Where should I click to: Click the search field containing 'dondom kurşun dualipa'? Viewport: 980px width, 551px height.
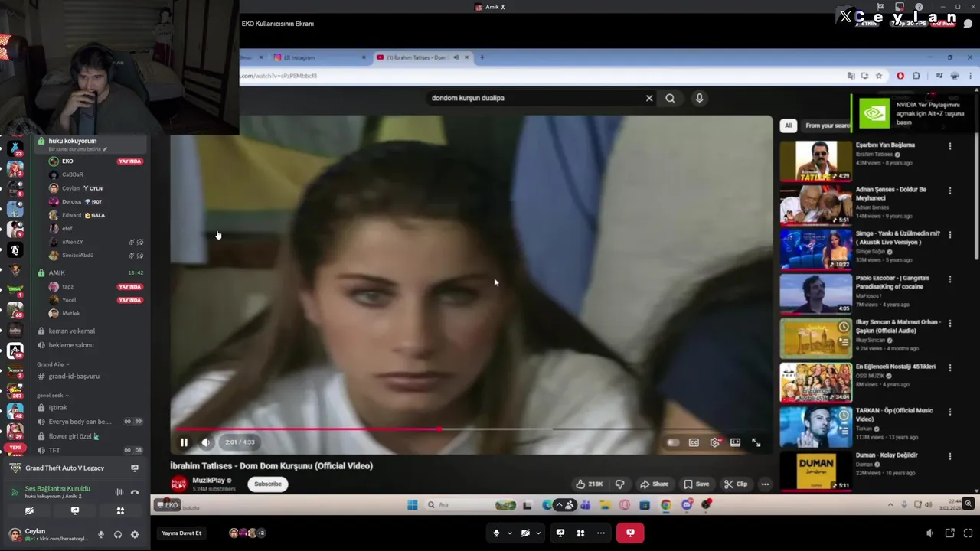click(x=534, y=98)
